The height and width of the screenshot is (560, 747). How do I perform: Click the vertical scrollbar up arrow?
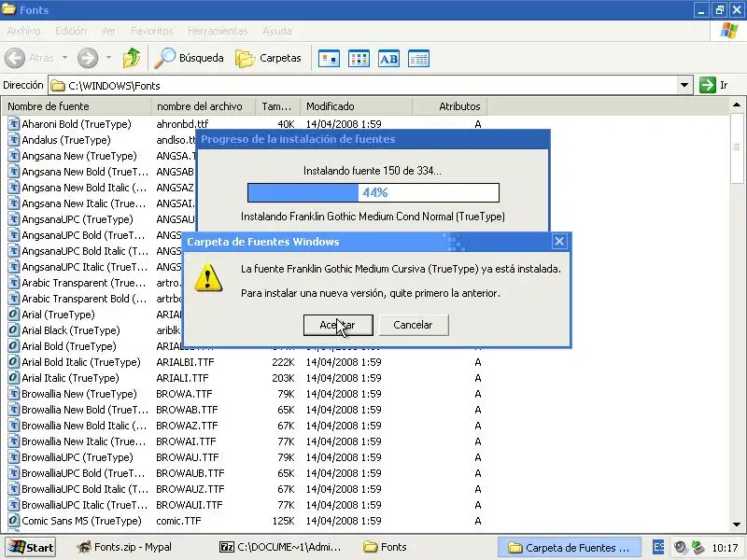coord(737,105)
